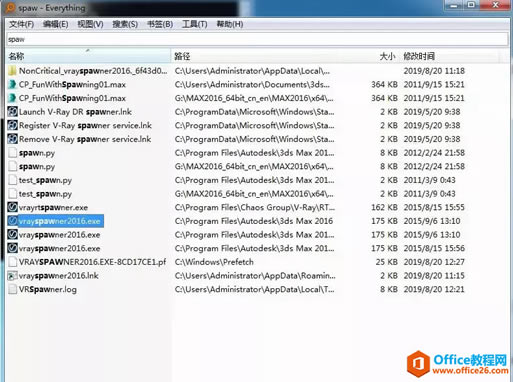The height and width of the screenshot is (382, 513).
Task: Click the Remove V-Ray spawner service icon
Action: 12,139
